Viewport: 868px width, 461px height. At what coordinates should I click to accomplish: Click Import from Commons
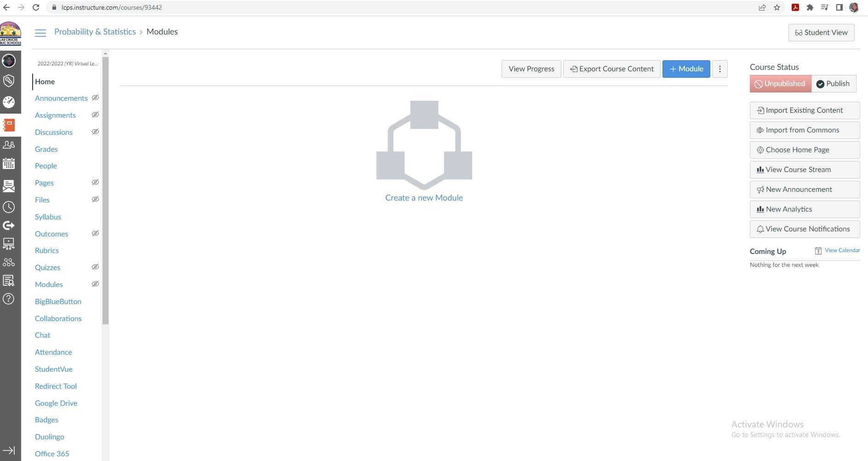[805, 130]
